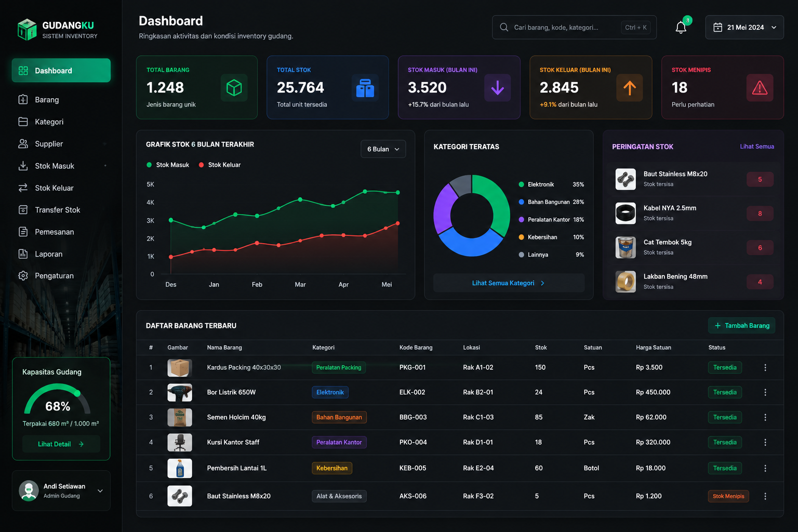798x532 pixels.
Task: Focus the Cari barang search field
Action: tap(574, 28)
